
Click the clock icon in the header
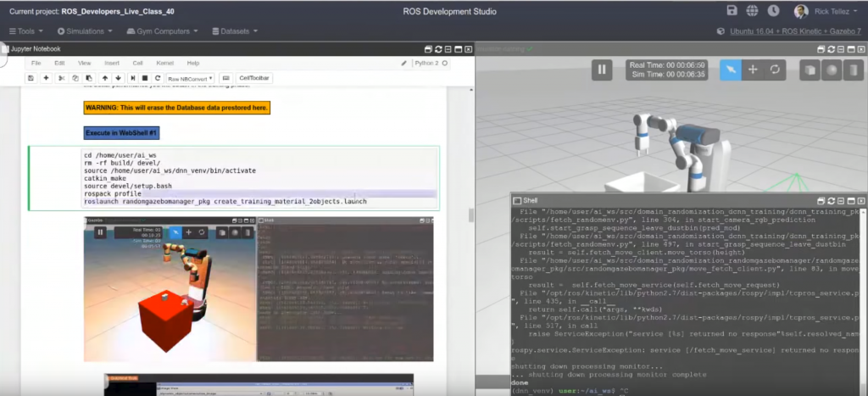[x=773, y=11]
